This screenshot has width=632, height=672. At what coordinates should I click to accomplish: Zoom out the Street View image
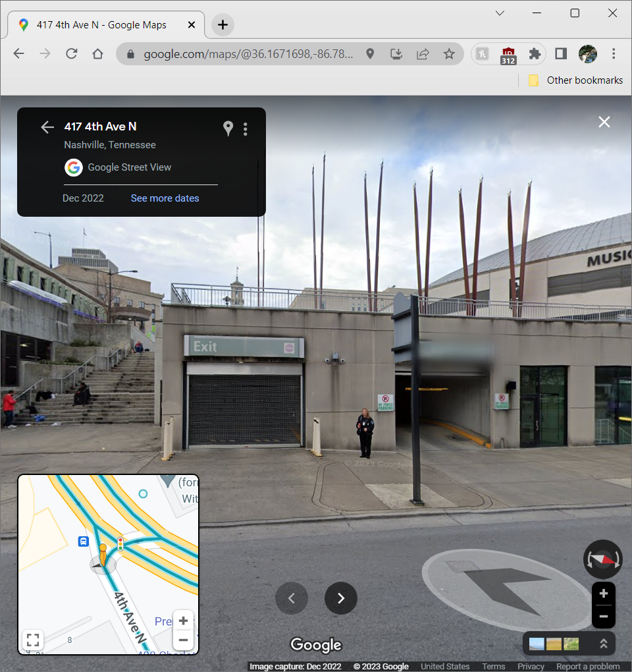pyautogui.click(x=603, y=617)
